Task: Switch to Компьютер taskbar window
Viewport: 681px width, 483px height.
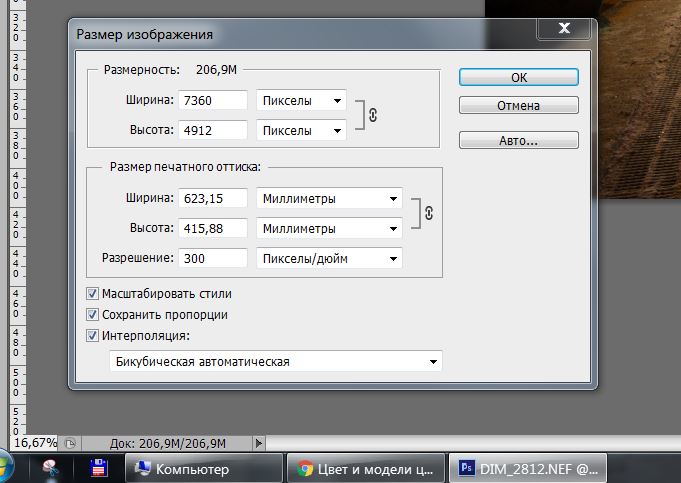Action: [x=204, y=469]
